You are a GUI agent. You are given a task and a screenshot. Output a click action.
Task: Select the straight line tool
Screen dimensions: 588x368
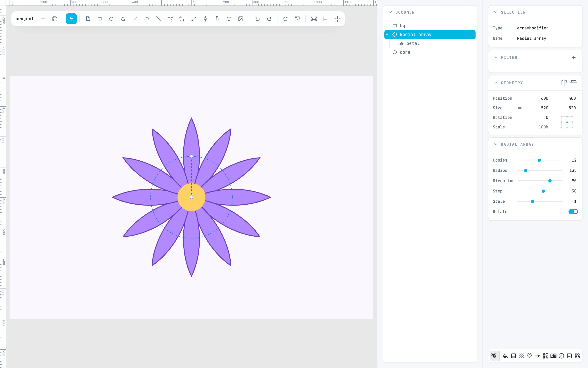(135, 19)
